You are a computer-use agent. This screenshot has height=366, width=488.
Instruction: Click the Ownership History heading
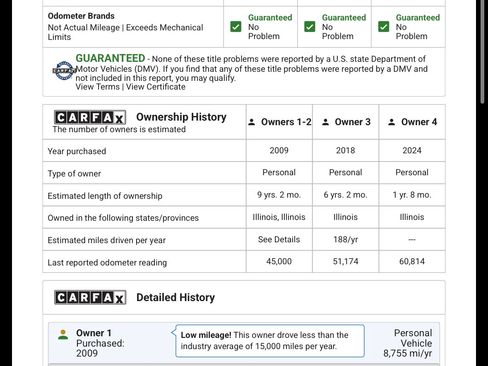181,117
